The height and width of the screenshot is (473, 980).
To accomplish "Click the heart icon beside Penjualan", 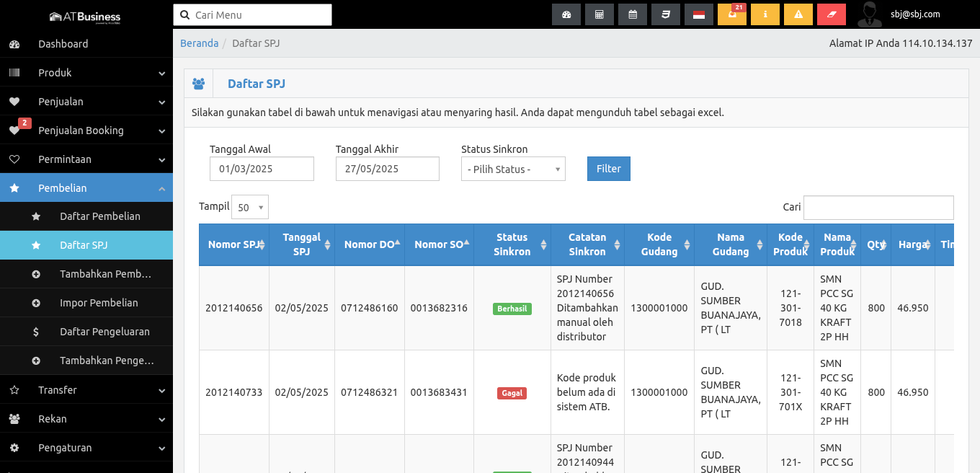I will point(14,102).
